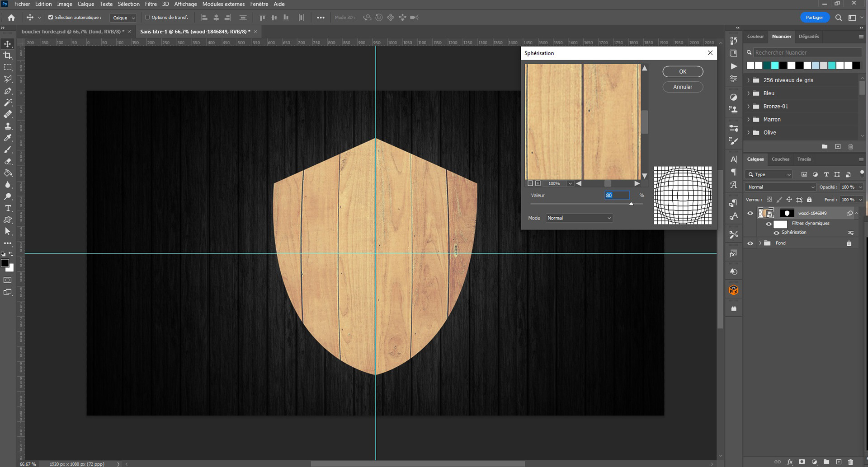
Task: Switch to the Couches tab
Action: [x=780, y=159]
